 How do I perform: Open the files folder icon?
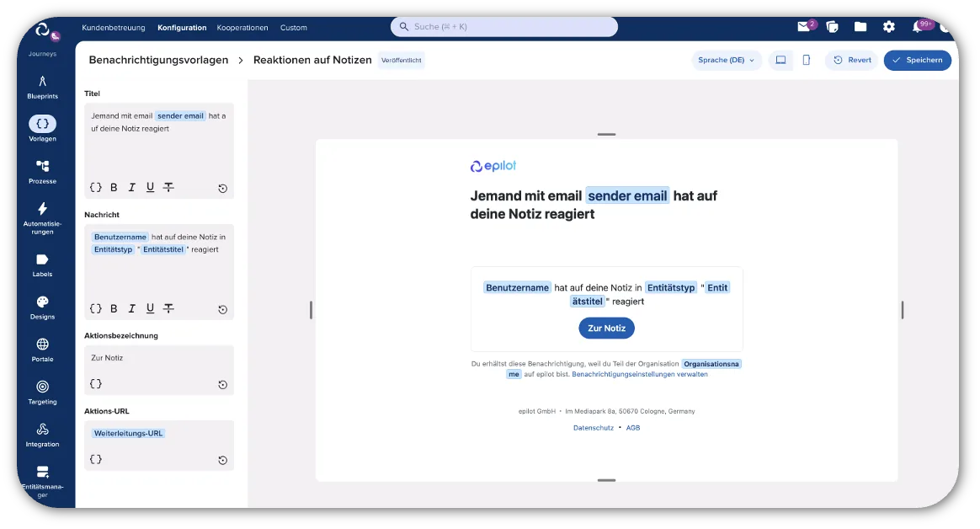click(x=860, y=26)
